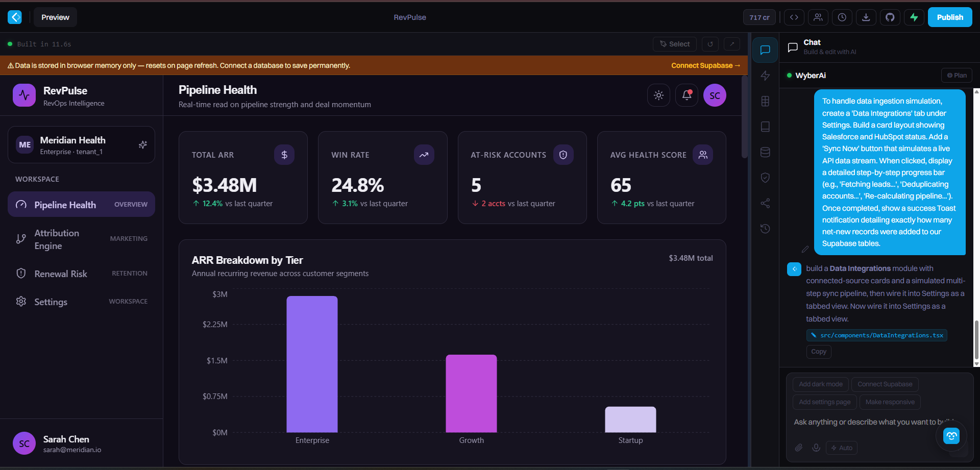Toggle the Auto mode chip
The width and height of the screenshot is (980, 470).
(x=841, y=448)
